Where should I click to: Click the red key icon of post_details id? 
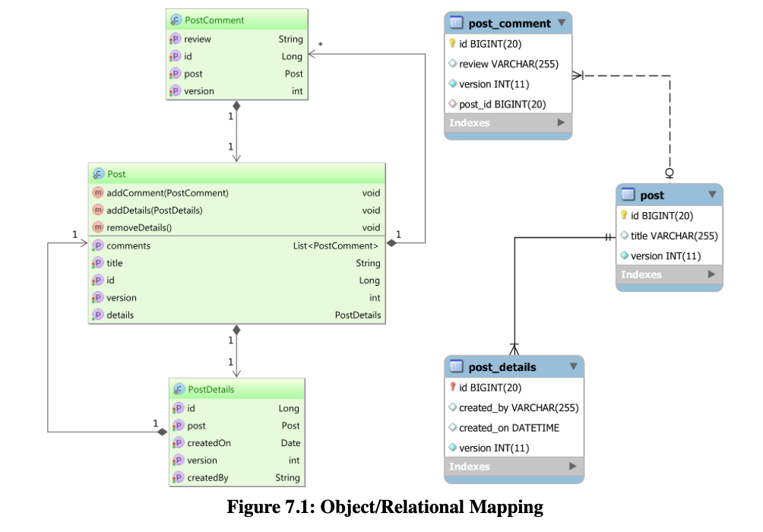coord(452,387)
